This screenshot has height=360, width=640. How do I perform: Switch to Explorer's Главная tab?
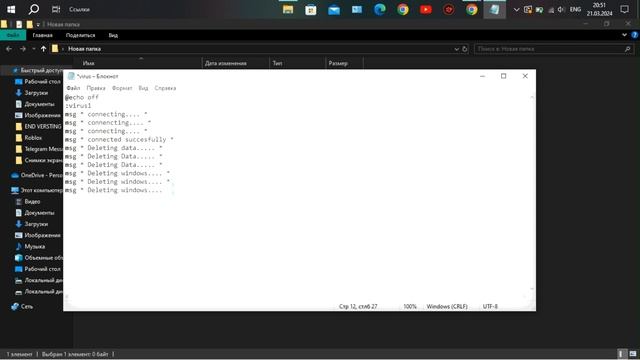[42, 36]
